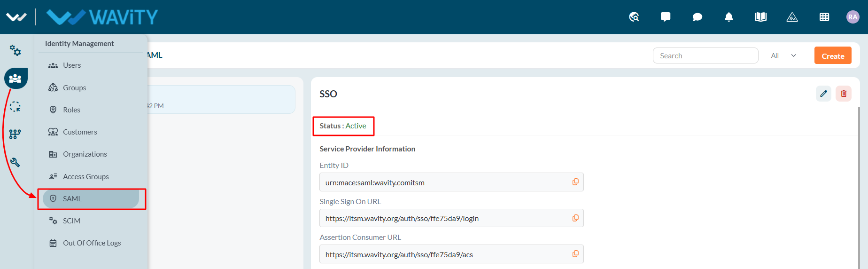Open the square message feedback icon
This screenshot has height=269, width=868.
666,17
